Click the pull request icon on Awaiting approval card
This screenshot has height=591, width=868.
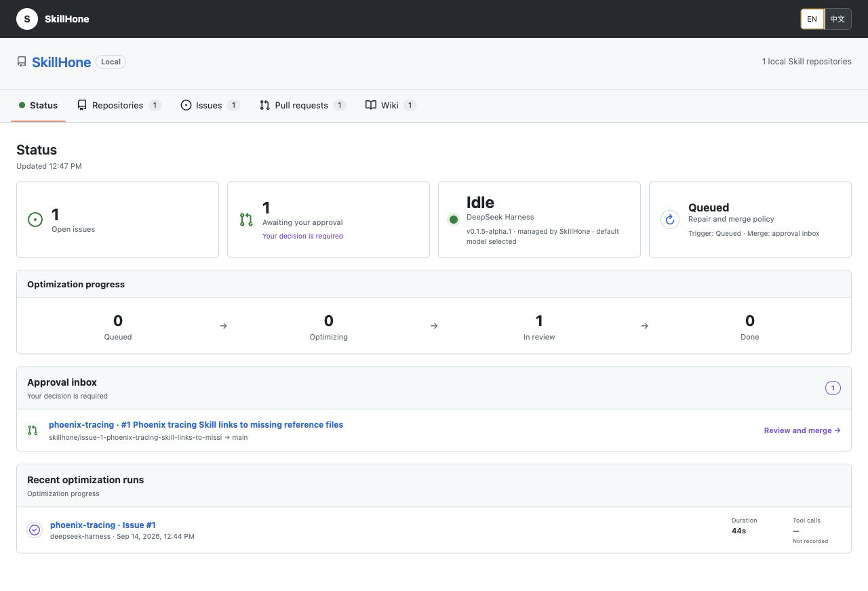246,220
